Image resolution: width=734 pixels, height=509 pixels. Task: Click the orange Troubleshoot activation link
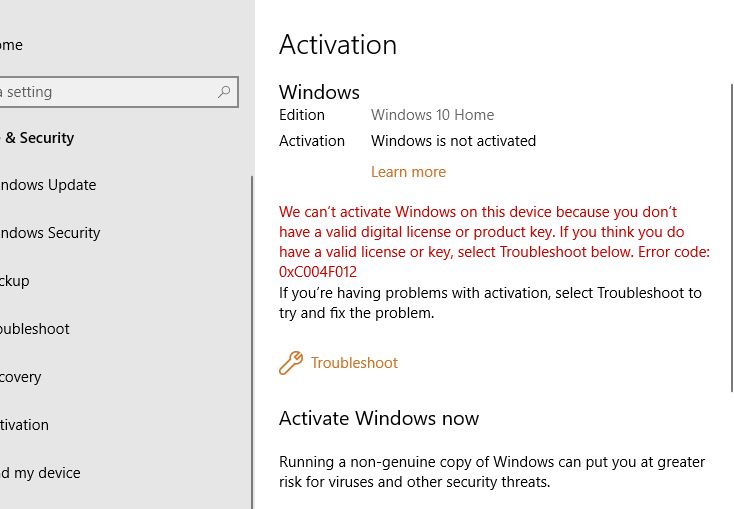pos(354,363)
